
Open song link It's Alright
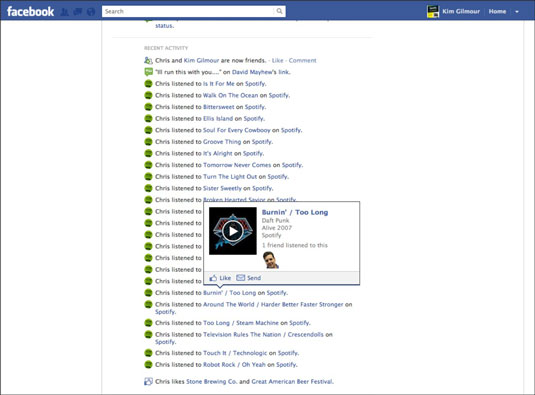(x=218, y=153)
